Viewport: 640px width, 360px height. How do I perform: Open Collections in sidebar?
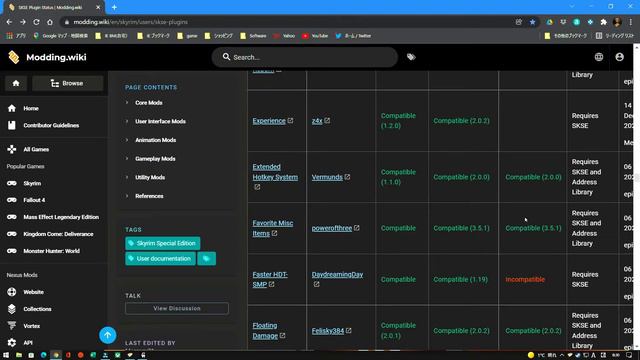tap(37, 309)
